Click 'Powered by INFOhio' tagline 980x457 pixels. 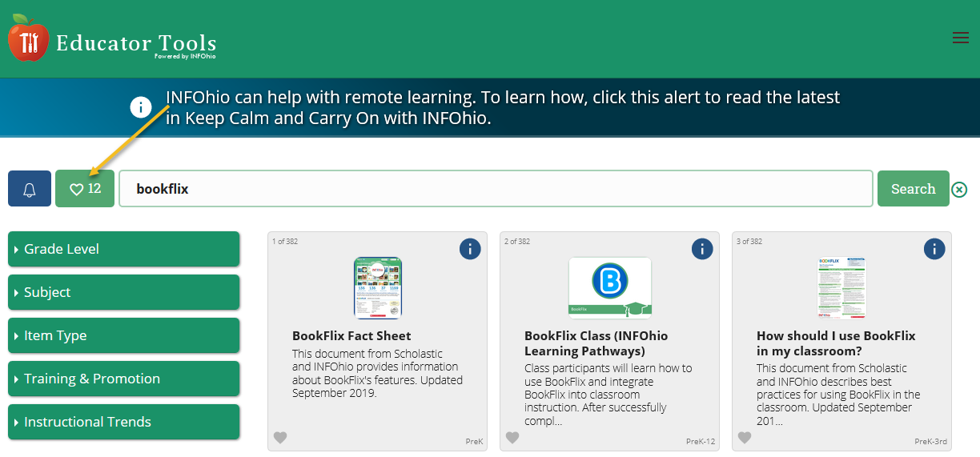click(x=185, y=57)
